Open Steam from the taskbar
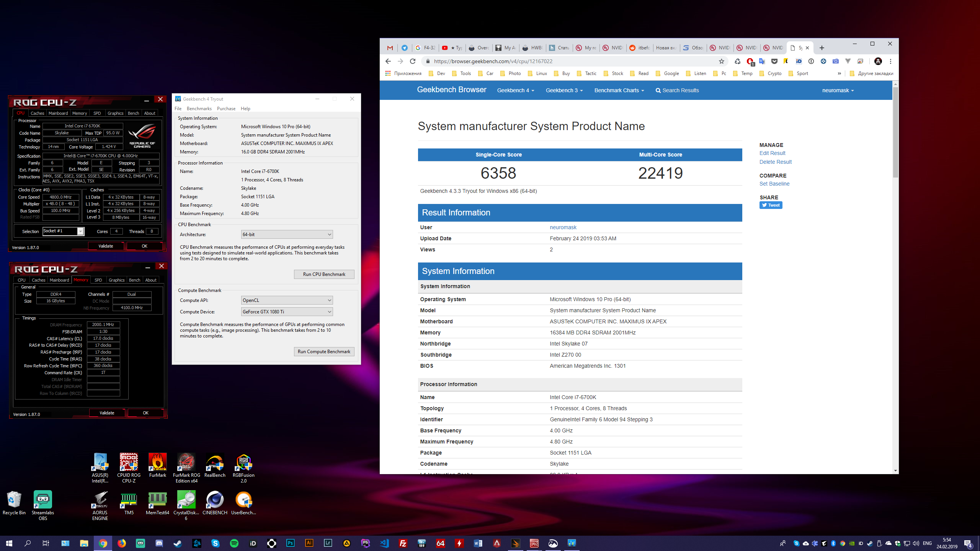This screenshot has width=980, height=551. coord(178,543)
